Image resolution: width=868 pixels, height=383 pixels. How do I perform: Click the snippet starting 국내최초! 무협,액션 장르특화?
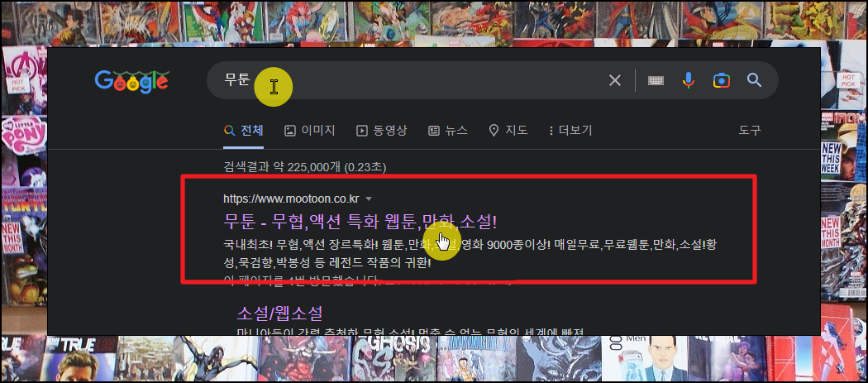pyautogui.click(x=470, y=253)
